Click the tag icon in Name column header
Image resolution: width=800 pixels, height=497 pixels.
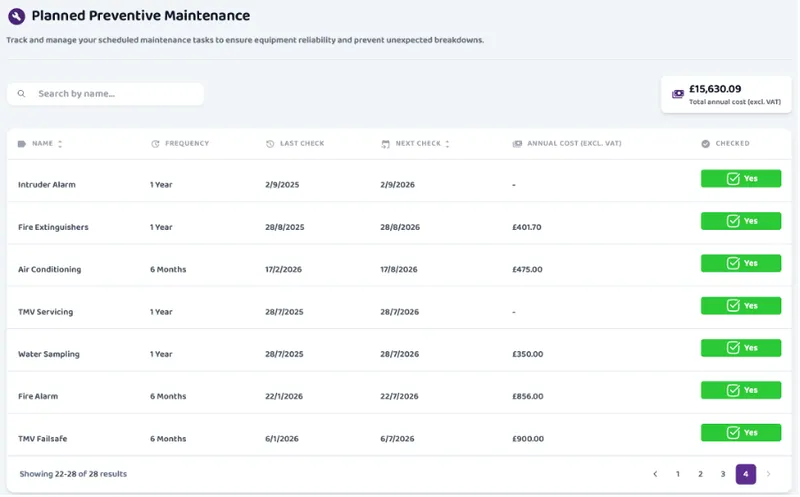pos(22,144)
